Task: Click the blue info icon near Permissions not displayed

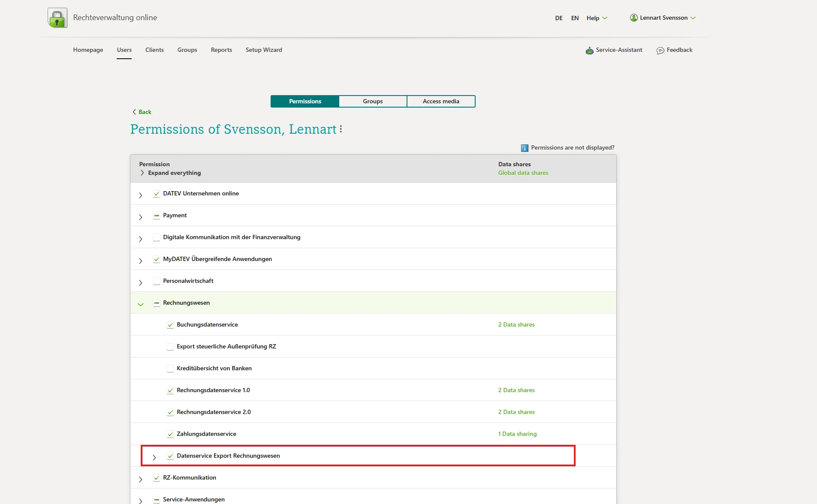Action: 525,148
